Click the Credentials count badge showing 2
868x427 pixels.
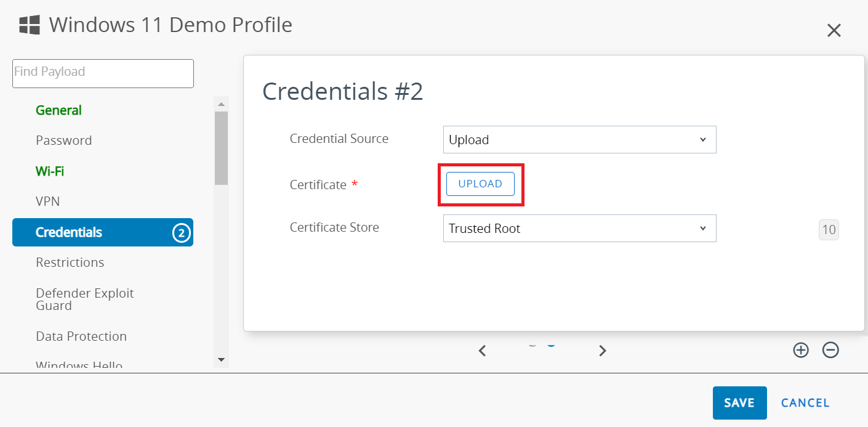click(181, 233)
